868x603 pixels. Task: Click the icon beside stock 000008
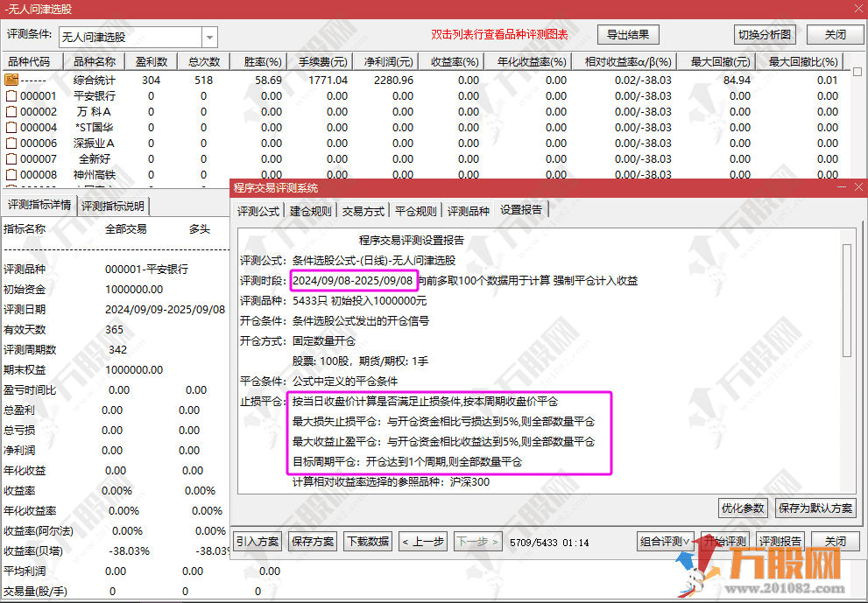point(11,175)
